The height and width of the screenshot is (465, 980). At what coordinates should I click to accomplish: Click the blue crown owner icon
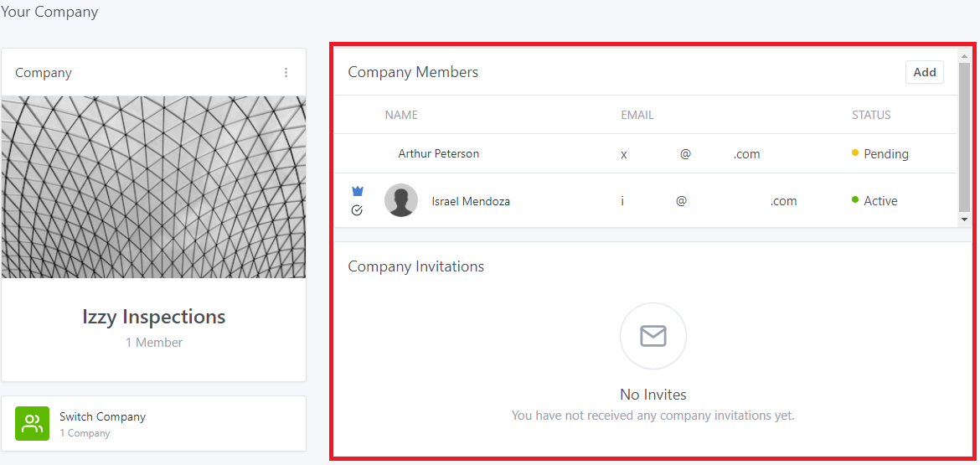pos(358,191)
